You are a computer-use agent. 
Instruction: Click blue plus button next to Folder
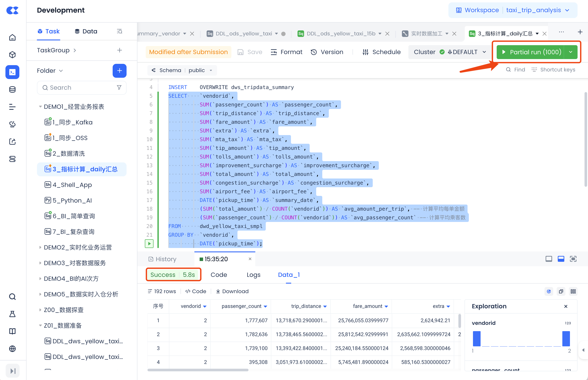coord(119,71)
